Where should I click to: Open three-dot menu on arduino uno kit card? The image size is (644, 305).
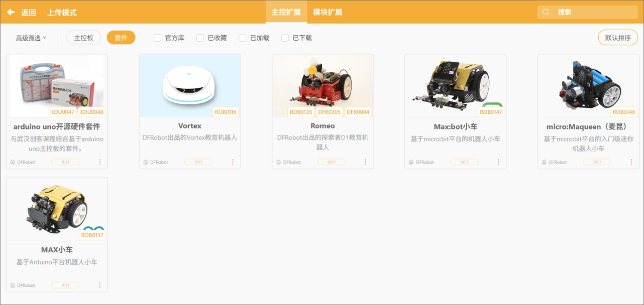tap(99, 162)
